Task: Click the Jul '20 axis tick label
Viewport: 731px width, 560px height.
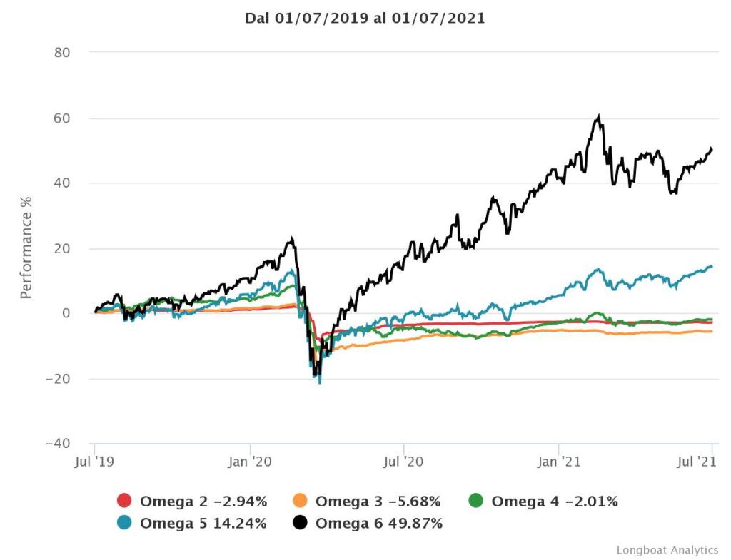Action: click(x=403, y=462)
